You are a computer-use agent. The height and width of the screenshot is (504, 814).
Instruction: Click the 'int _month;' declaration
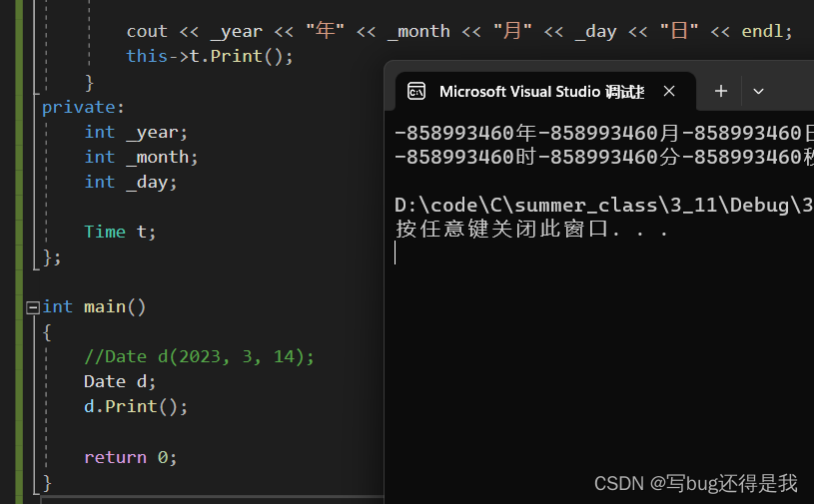point(141,157)
